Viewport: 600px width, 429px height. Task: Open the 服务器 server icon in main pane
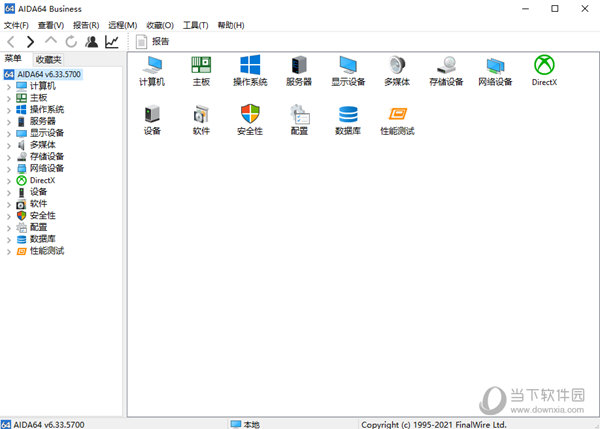[x=299, y=65]
